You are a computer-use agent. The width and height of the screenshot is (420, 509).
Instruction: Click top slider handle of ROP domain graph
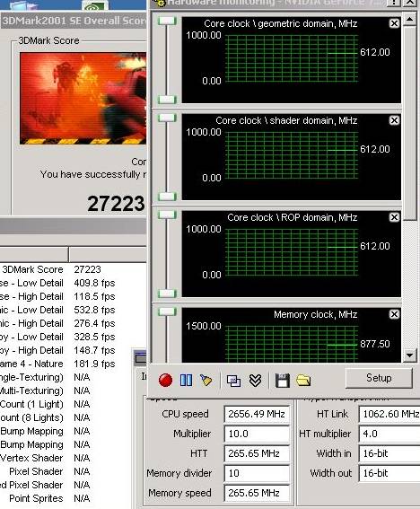point(167,215)
